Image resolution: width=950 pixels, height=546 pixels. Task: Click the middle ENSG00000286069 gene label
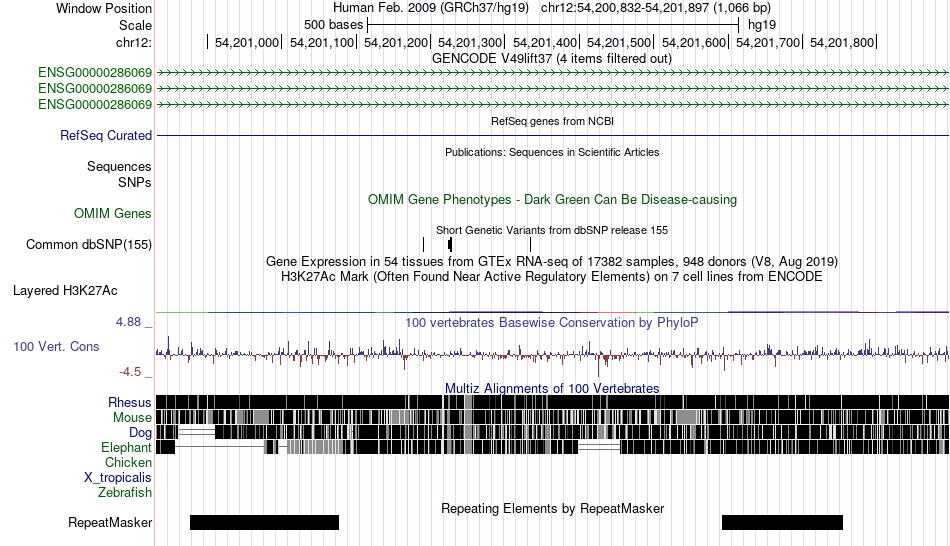tap(95, 88)
